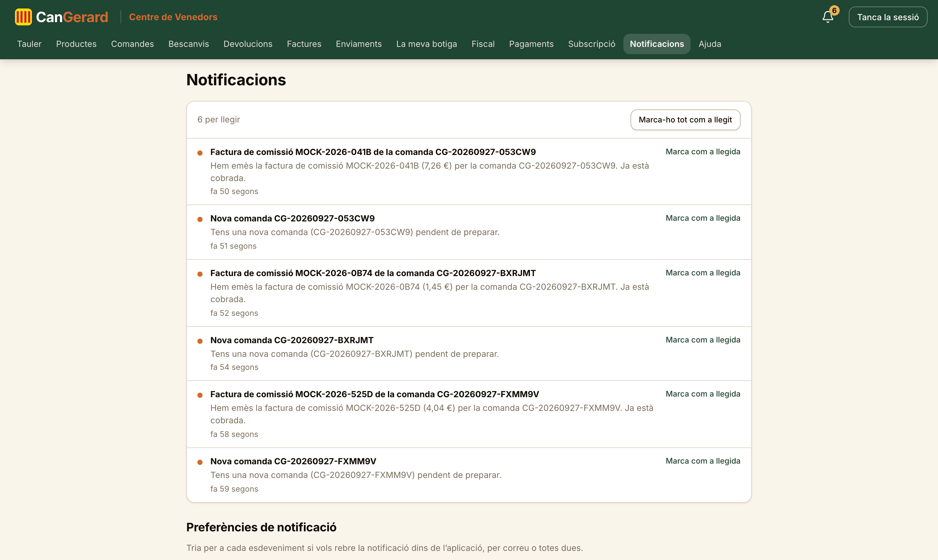Mark the Nova comanda CG-20260927-FXMM9V notification read
This screenshot has width=938, height=560.
pyautogui.click(x=703, y=461)
